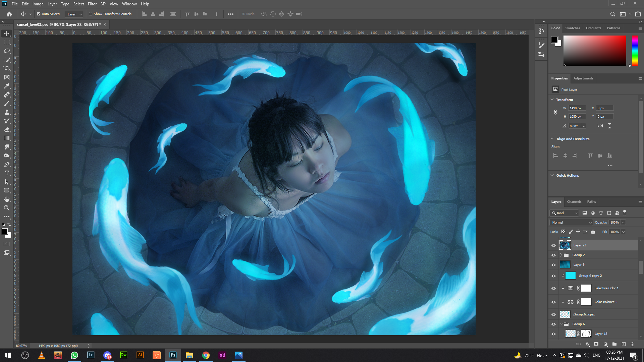Open the Auto-Select Layer dropdown

(x=74, y=14)
